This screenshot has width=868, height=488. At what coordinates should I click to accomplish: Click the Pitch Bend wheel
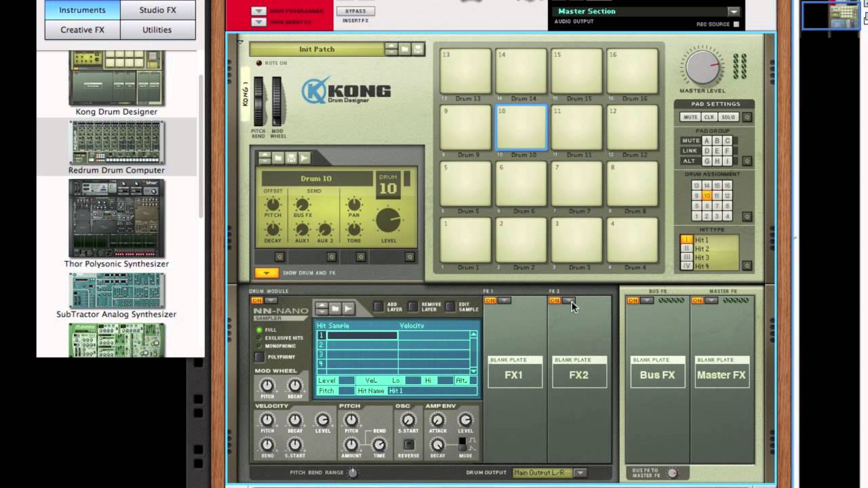click(x=258, y=100)
